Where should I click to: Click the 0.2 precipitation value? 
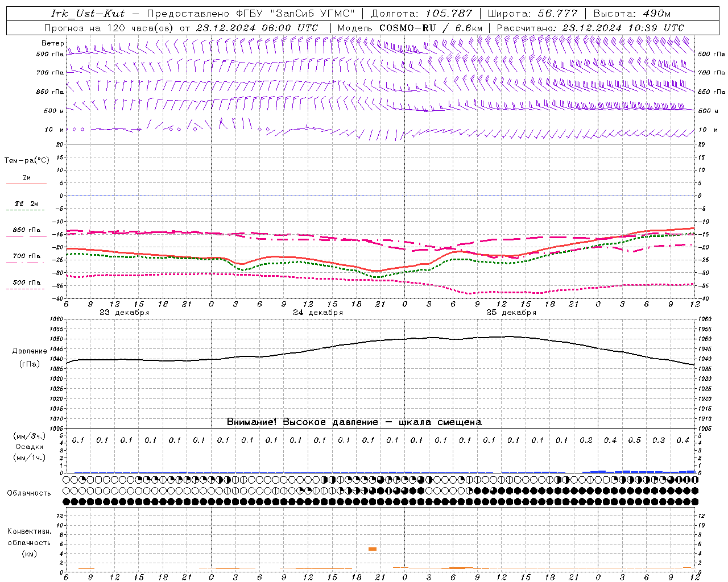(586, 440)
